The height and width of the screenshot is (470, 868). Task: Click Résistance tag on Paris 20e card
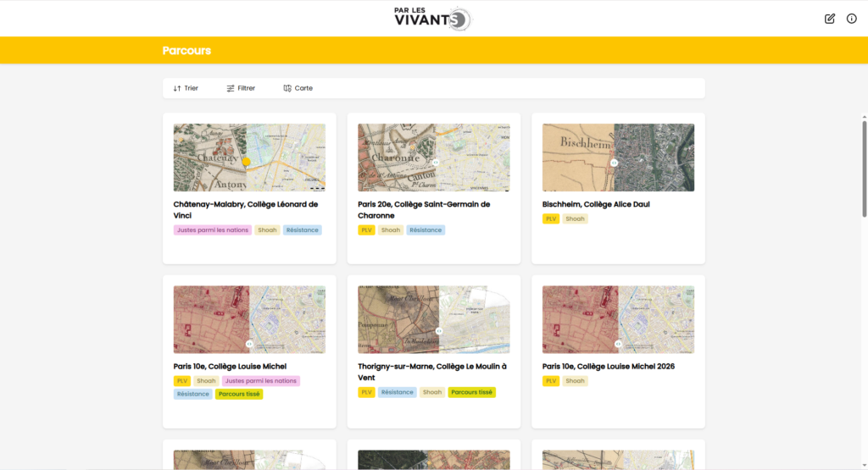(426, 230)
